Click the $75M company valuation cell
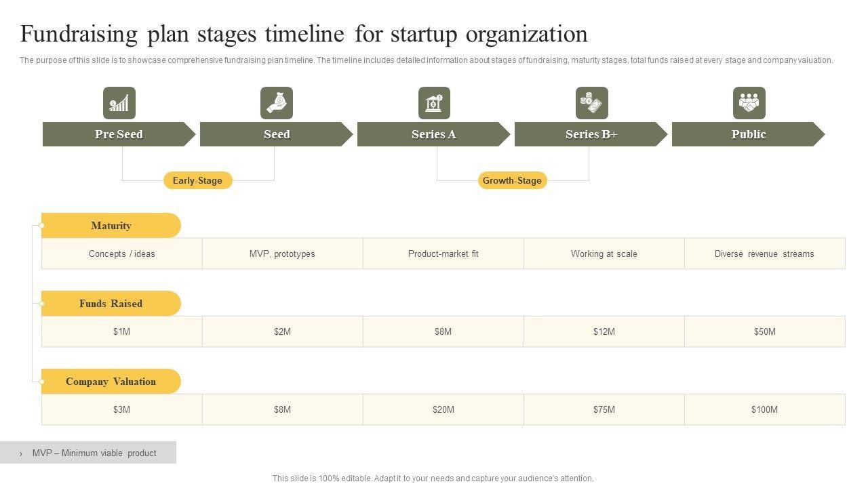The width and height of the screenshot is (868, 488). pos(604,409)
